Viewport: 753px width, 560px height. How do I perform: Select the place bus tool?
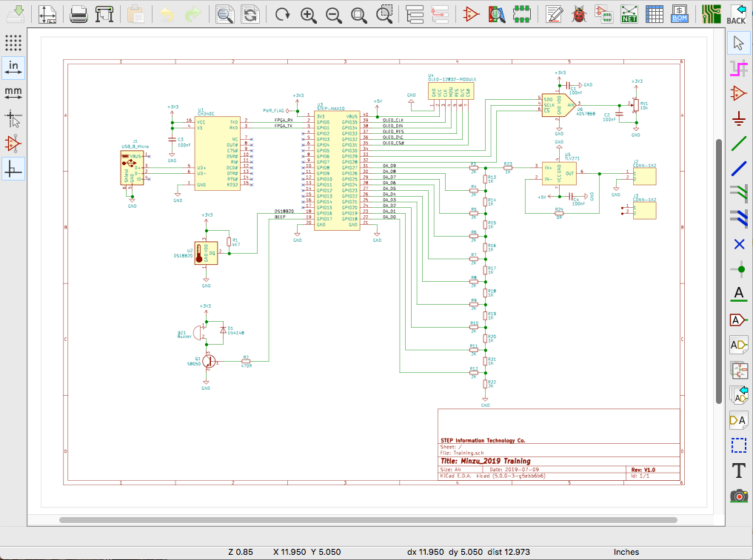(x=739, y=169)
